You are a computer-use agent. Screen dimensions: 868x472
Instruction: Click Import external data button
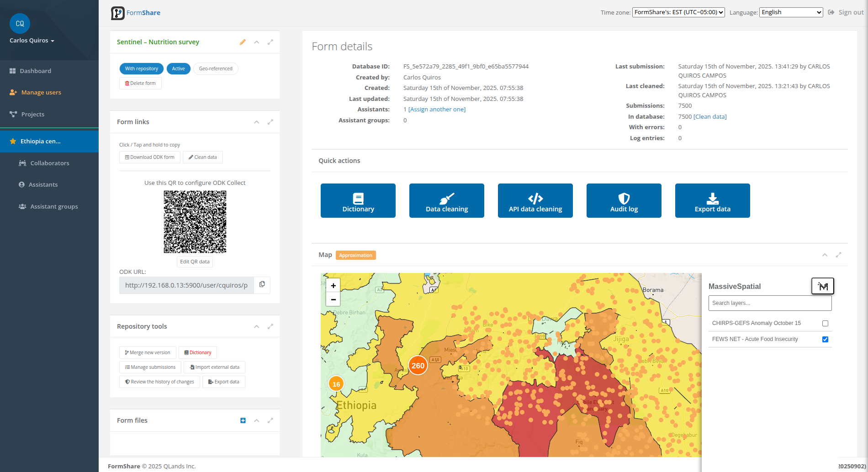coord(215,367)
